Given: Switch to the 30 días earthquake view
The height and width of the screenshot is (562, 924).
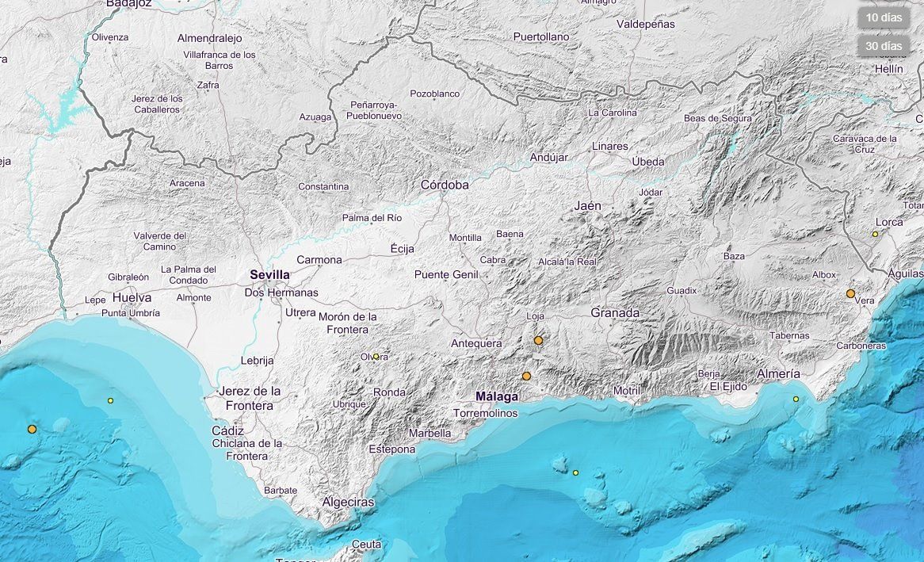Looking at the screenshot, I should [x=883, y=46].
